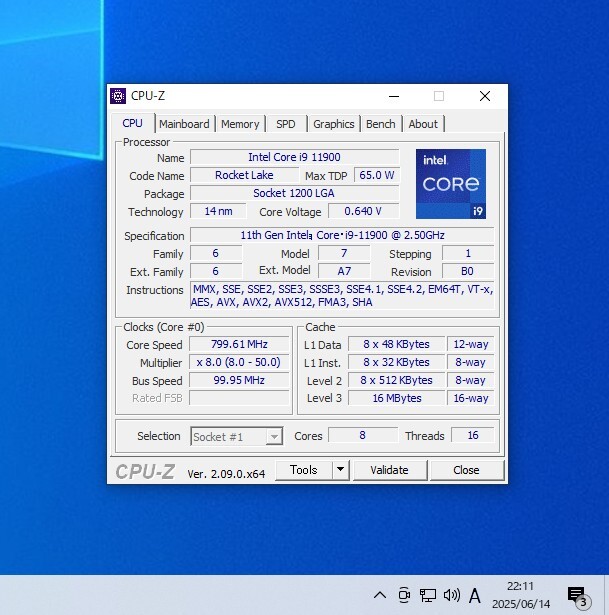Click the Bus Speed value '99.95 MHz'
Viewport: 609px width, 615px height.
point(239,380)
